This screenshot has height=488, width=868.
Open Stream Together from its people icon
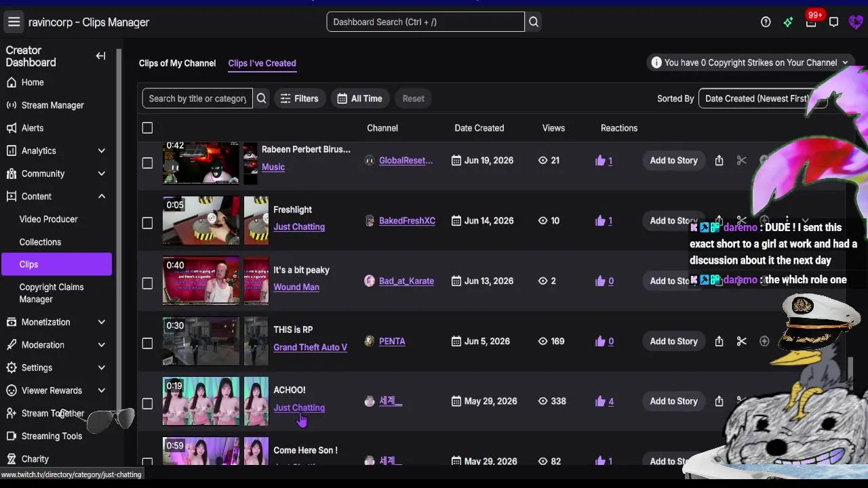point(11,413)
